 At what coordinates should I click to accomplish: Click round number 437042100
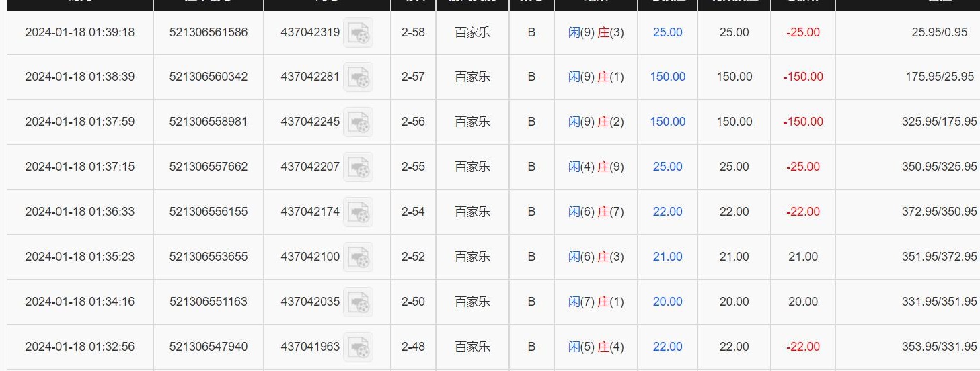click(310, 257)
